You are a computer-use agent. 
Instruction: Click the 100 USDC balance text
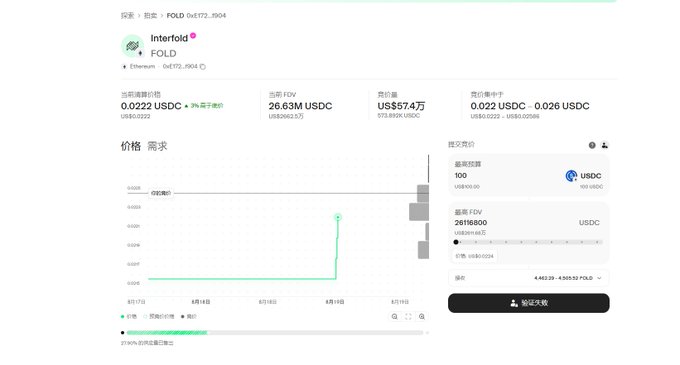(592, 187)
